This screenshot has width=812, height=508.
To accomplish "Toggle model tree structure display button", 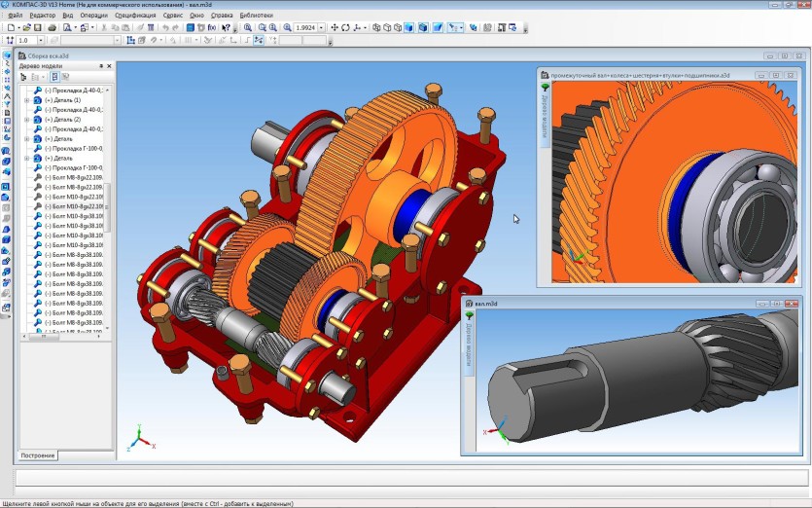I will click(x=54, y=77).
